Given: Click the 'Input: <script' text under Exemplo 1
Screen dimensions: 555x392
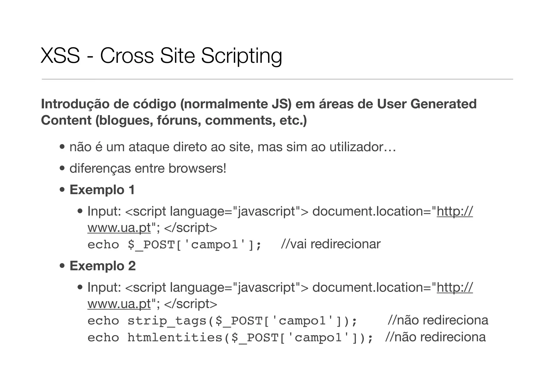Looking at the screenshot, I should [127, 211].
